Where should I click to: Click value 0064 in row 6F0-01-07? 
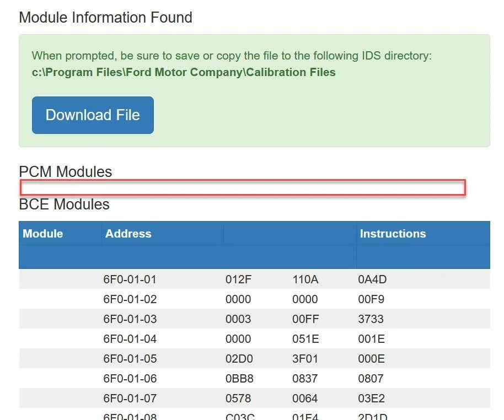305,399
